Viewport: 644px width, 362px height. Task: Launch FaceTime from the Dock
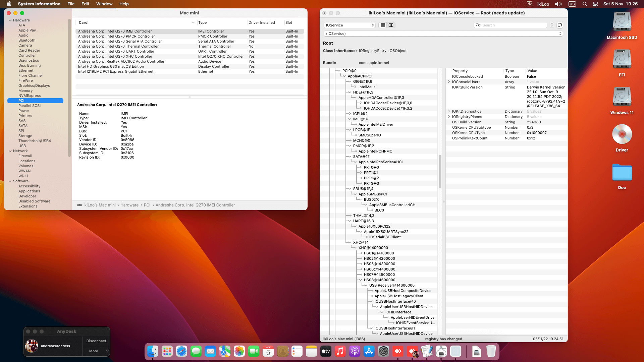pos(254,351)
